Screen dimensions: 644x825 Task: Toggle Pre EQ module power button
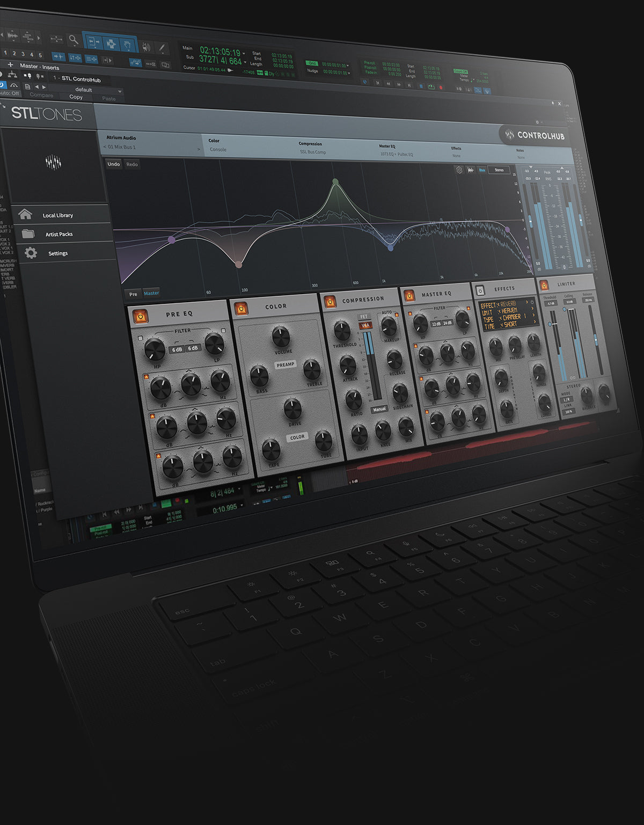tap(141, 317)
